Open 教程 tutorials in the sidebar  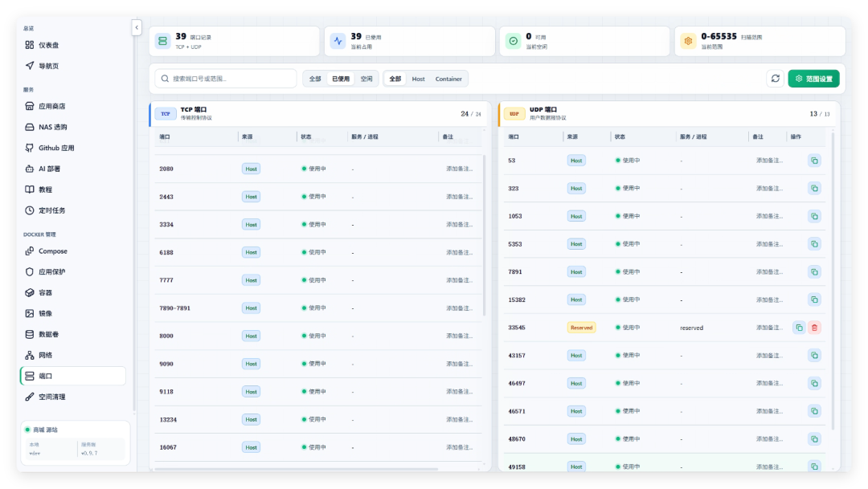(x=72, y=189)
